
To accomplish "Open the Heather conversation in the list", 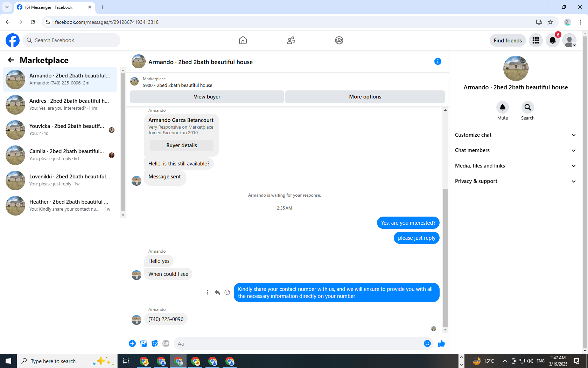I will point(60,206).
